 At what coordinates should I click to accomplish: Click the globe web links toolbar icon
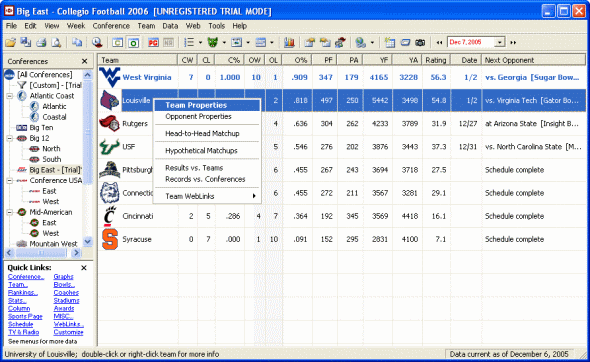click(360, 43)
